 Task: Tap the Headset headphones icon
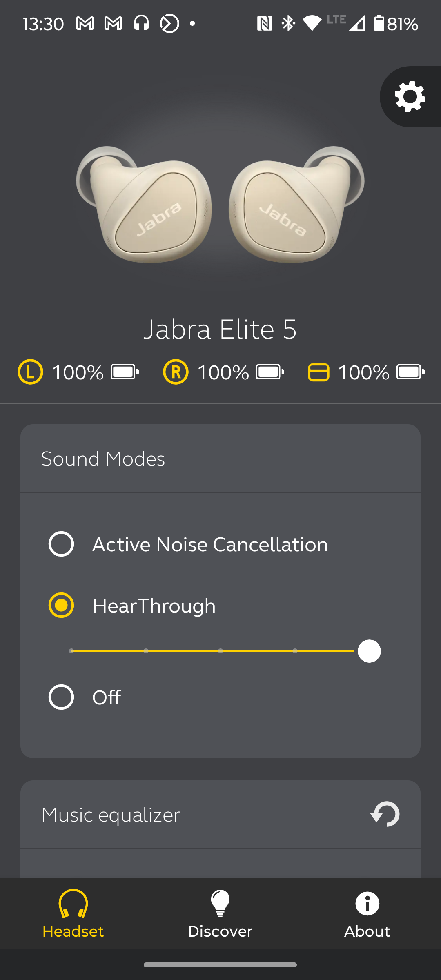[73, 903]
